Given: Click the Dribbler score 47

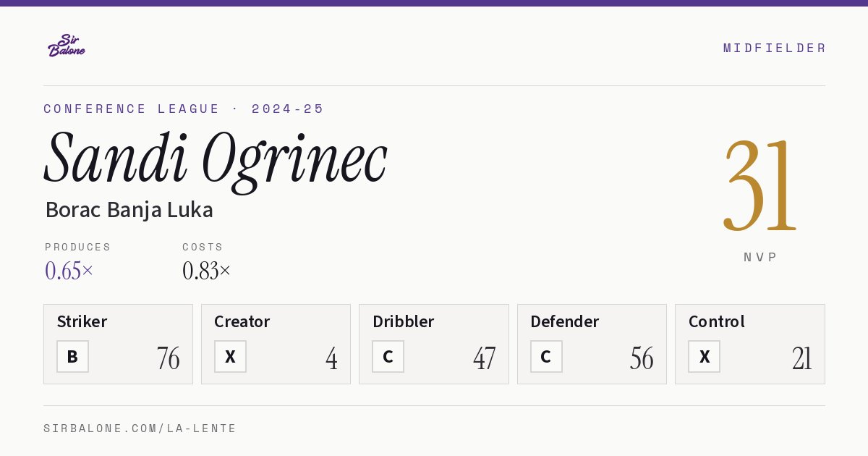Looking at the screenshot, I should tap(485, 358).
